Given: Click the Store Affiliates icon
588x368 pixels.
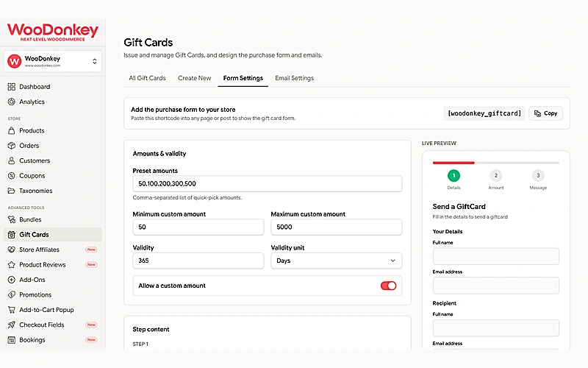Looking at the screenshot, I should [12, 250].
